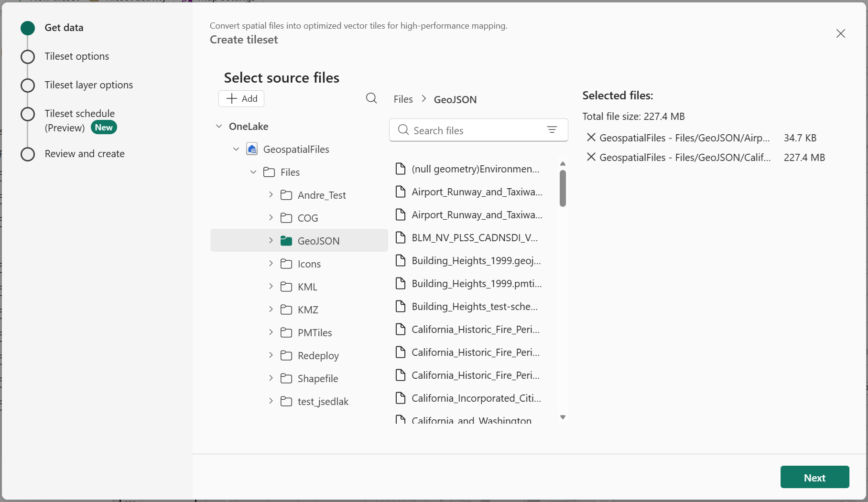Select the Shapefile folder in tree

click(x=299, y=378)
